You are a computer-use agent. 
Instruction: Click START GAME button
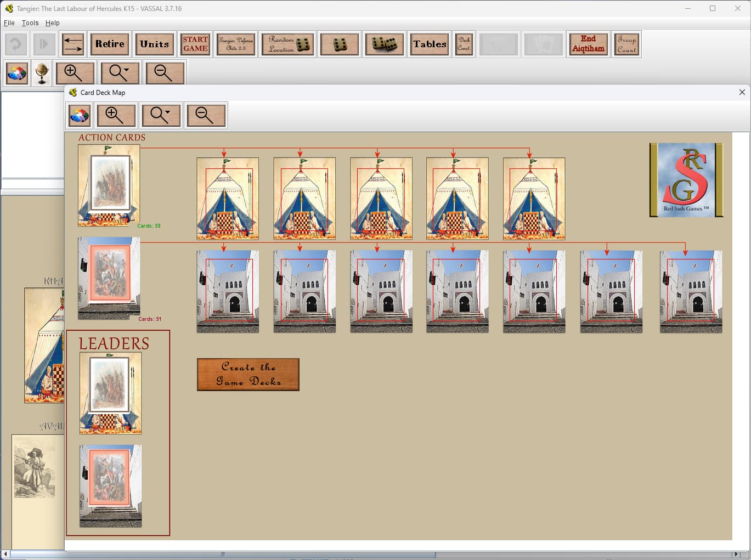click(x=195, y=44)
